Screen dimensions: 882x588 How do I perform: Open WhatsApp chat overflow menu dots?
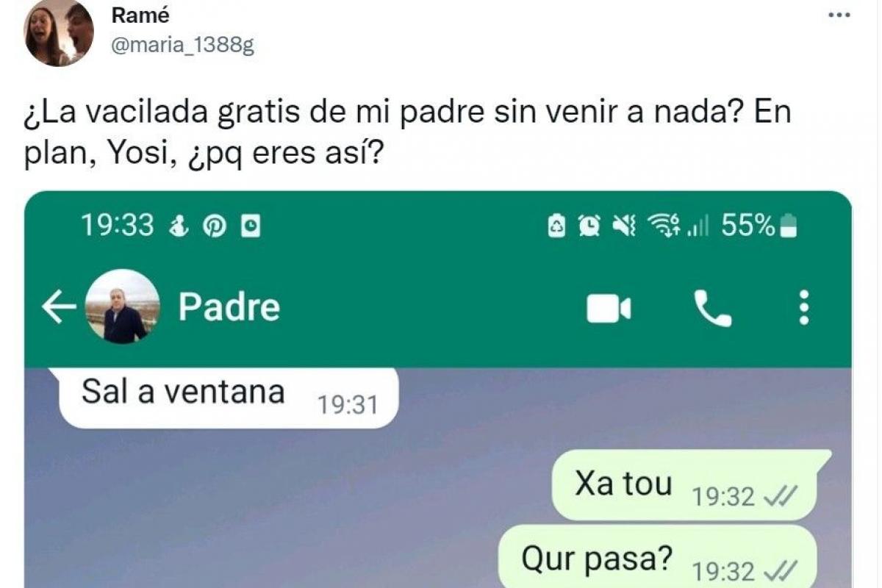(x=803, y=307)
